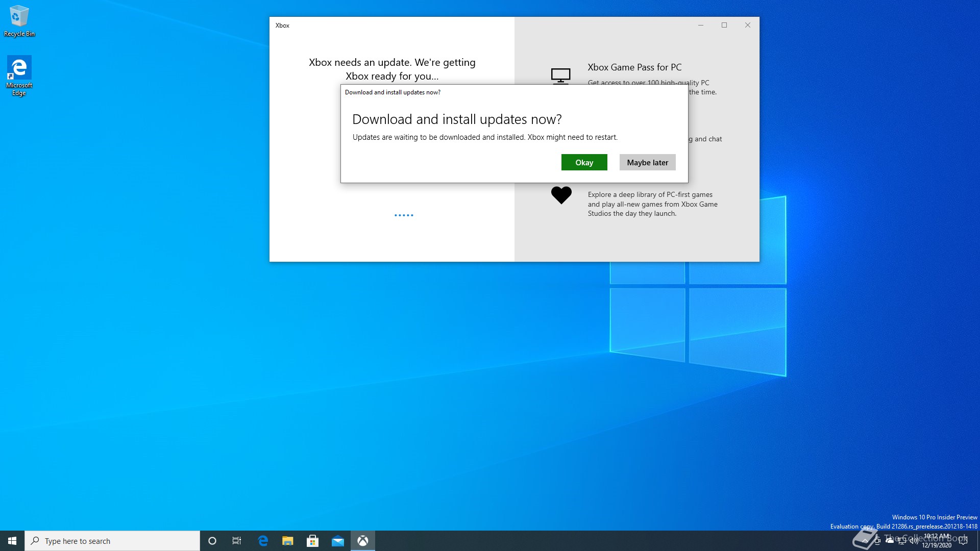Open the Recycle Bin desktop icon
The width and height of the screenshot is (980, 551).
(x=19, y=21)
